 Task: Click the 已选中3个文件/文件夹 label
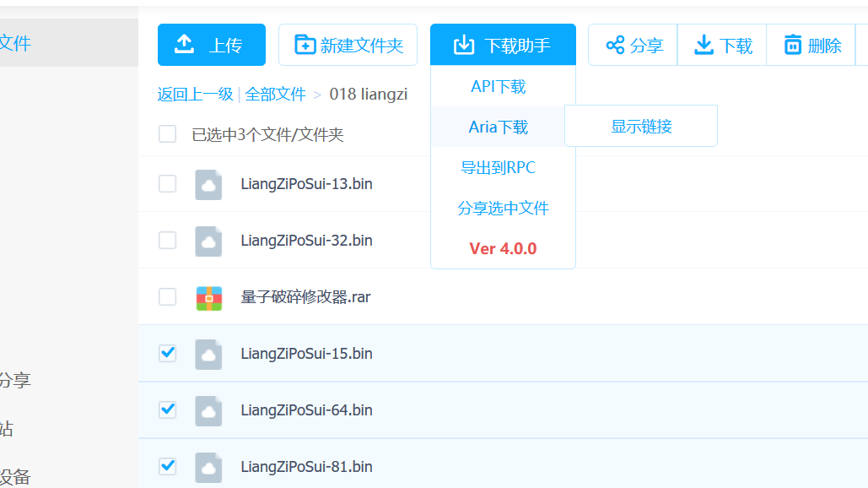point(267,134)
